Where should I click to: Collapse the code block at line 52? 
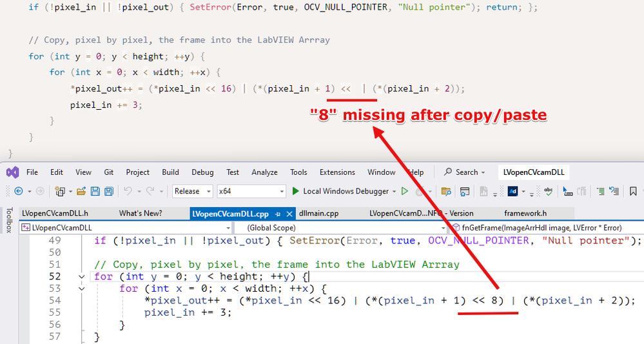[81, 277]
